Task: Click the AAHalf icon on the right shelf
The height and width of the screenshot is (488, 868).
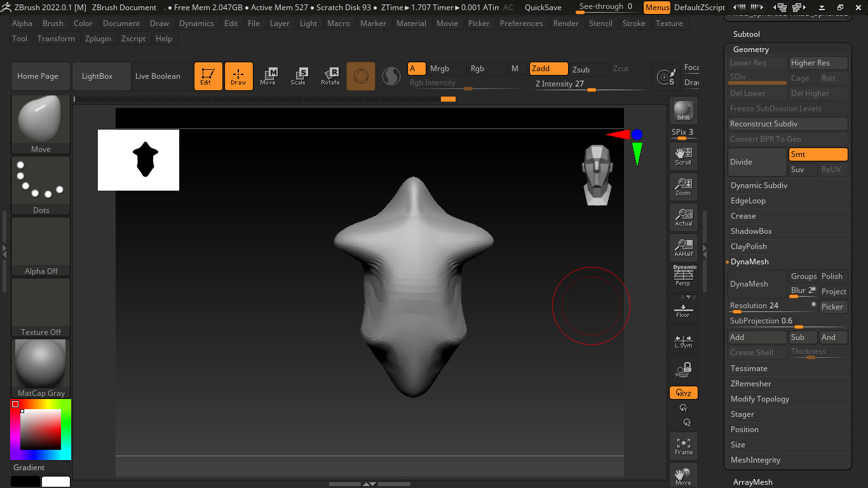Action: [683, 247]
